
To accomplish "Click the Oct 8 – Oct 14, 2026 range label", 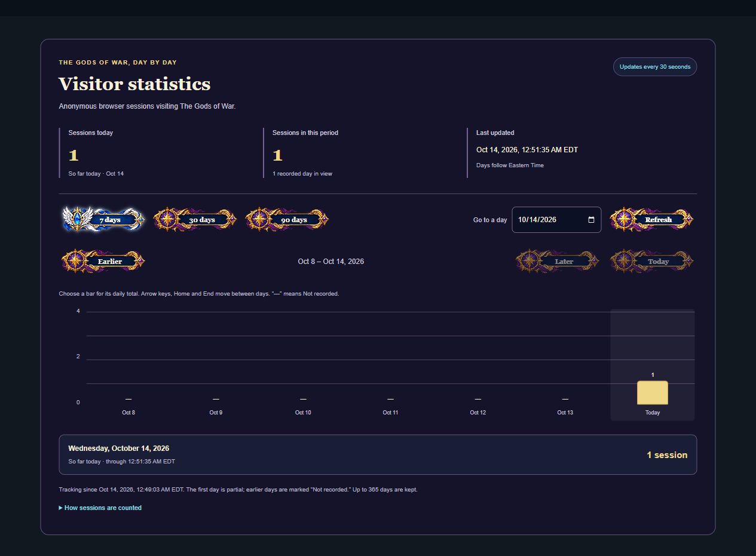I will click(x=331, y=262).
